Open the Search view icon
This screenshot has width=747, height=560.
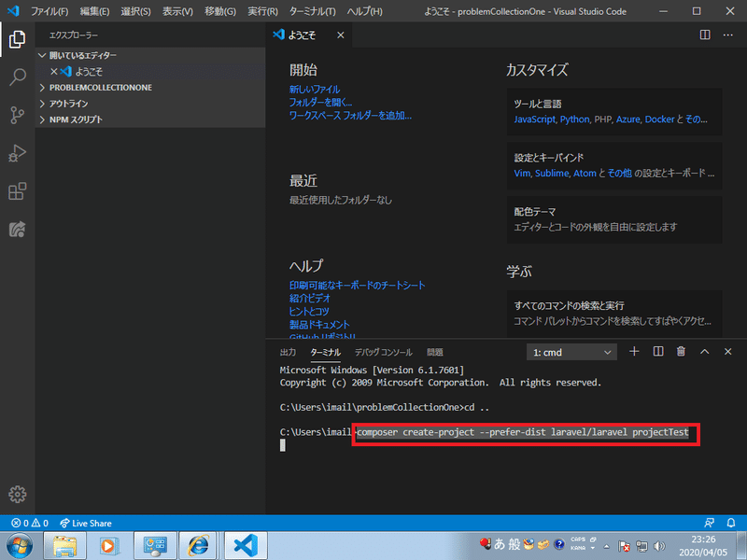[17, 77]
